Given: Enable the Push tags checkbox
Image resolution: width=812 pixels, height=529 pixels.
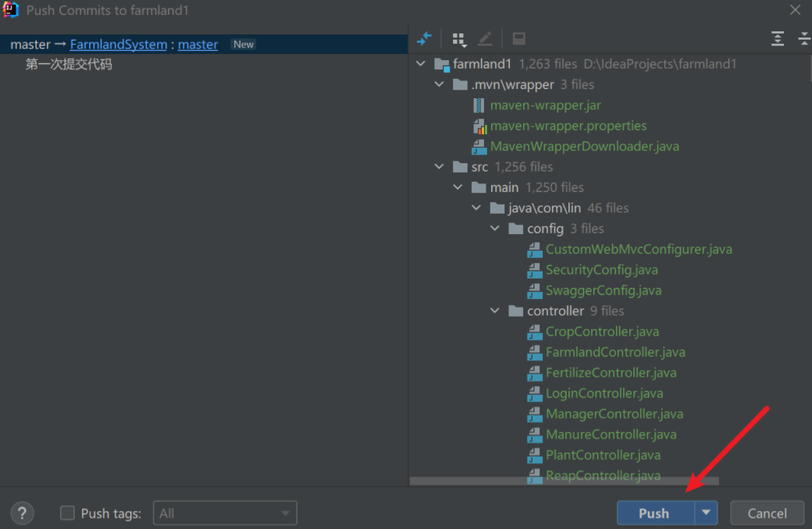Looking at the screenshot, I should pyautogui.click(x=67, y=513).
